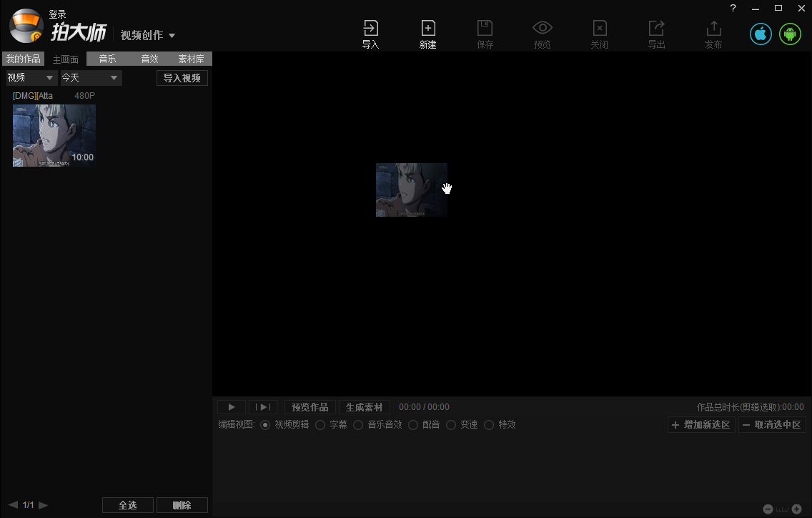Click the 全选 select all button
The height and width of the screenshot is (518, 812).
127,504
